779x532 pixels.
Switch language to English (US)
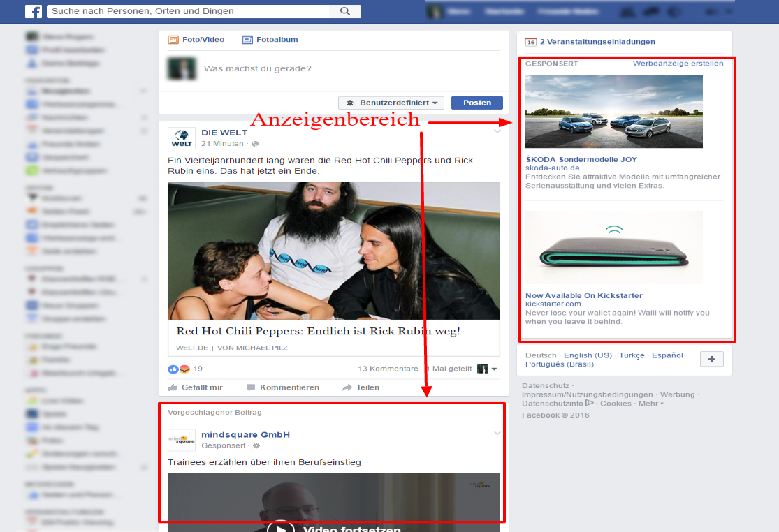coord(588,355)
